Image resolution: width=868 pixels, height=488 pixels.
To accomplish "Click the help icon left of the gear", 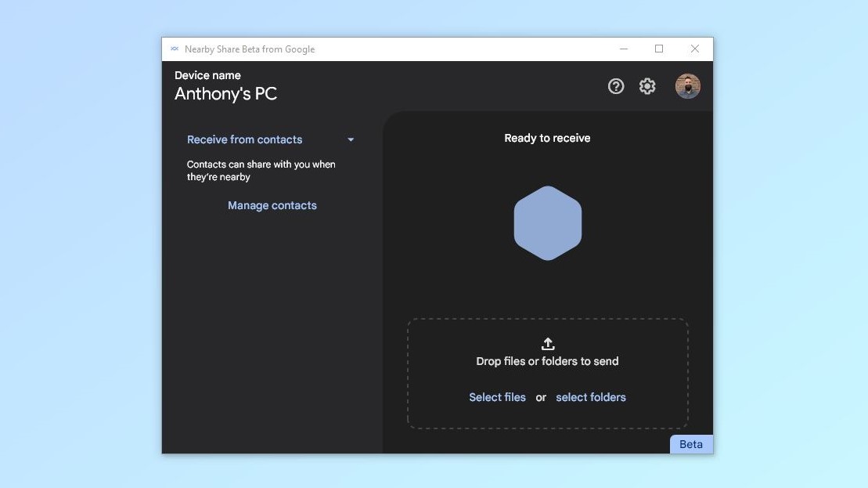I will (616, 86).
